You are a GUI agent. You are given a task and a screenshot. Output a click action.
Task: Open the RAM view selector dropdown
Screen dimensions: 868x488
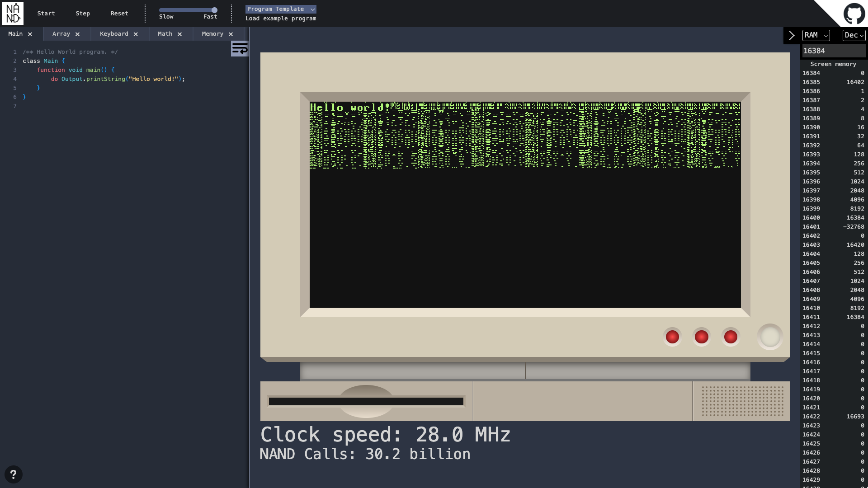coord(816,35)
